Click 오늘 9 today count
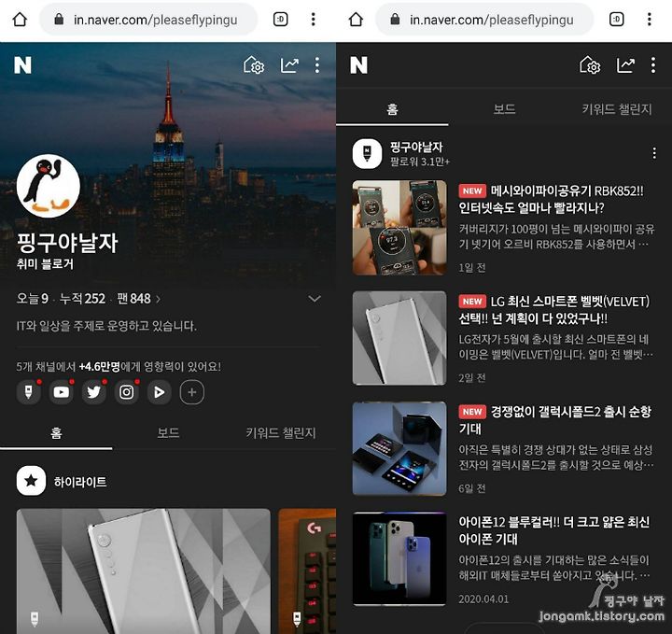Viewport: 672px width, 634px height. pos(32,299)
